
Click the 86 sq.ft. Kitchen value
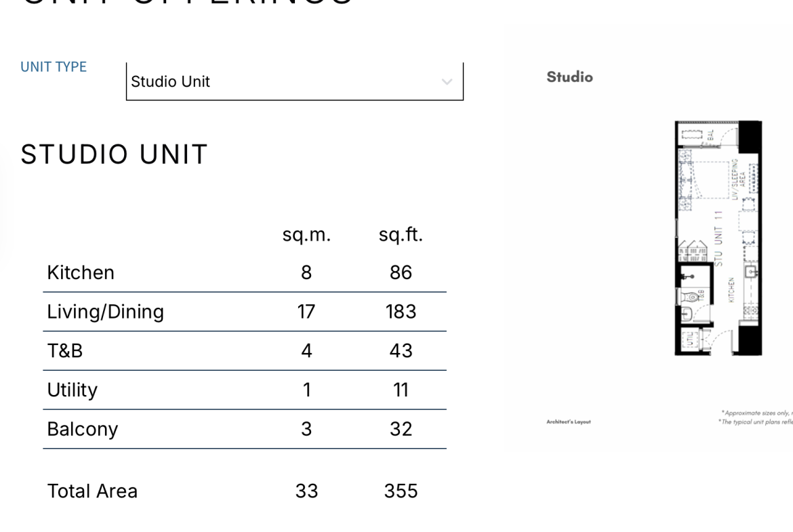click(401, 272)
